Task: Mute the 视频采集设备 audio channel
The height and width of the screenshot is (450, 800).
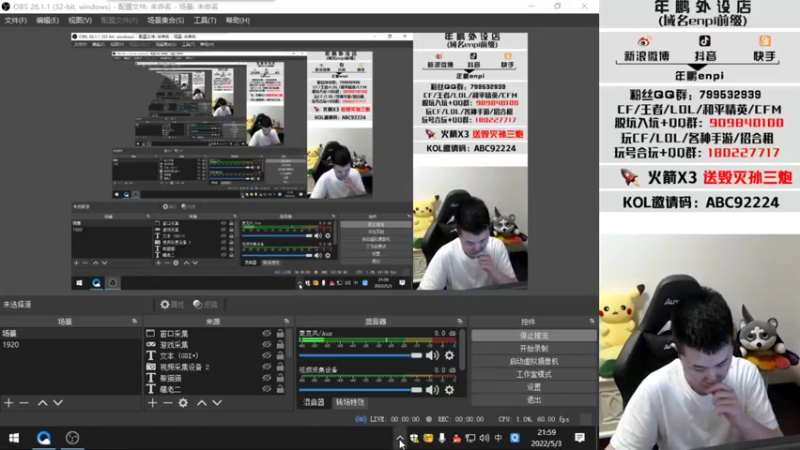Action: [432, 390]
